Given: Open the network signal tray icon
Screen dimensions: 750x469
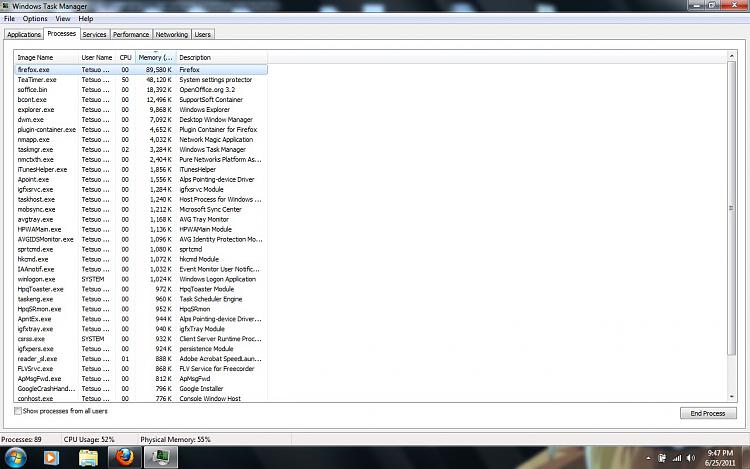Looking at the screenshot, I should click(677, 458).
